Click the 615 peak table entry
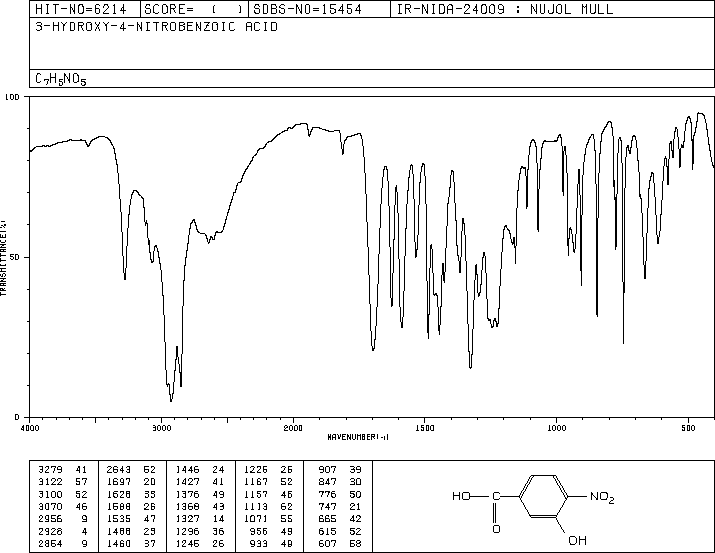 tap(340, 531)
